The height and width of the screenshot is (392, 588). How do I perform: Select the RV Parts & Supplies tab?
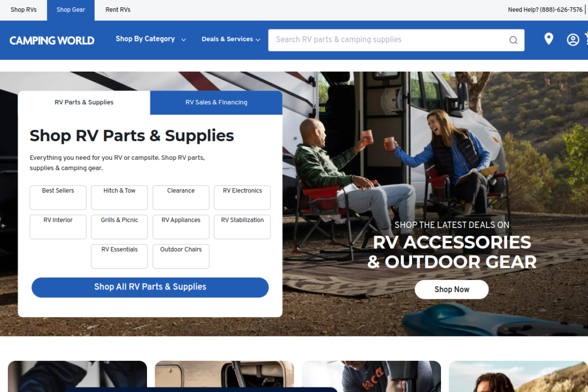click(x=84, y=102)
